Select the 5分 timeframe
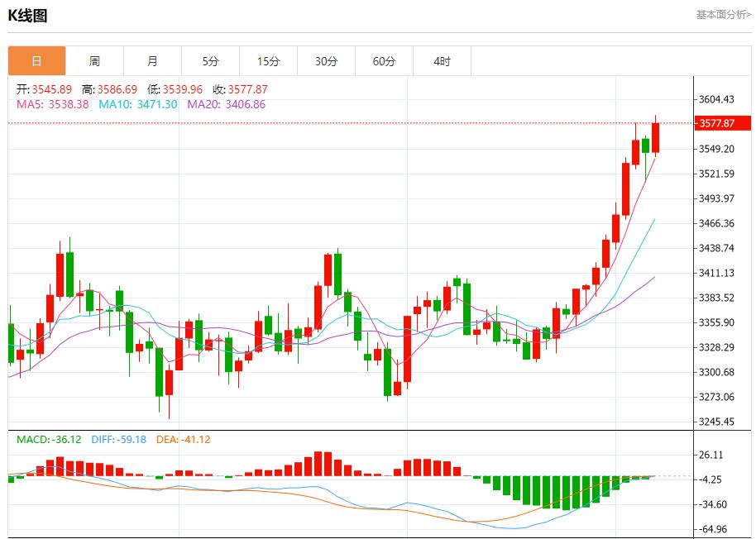 (210, 61)
